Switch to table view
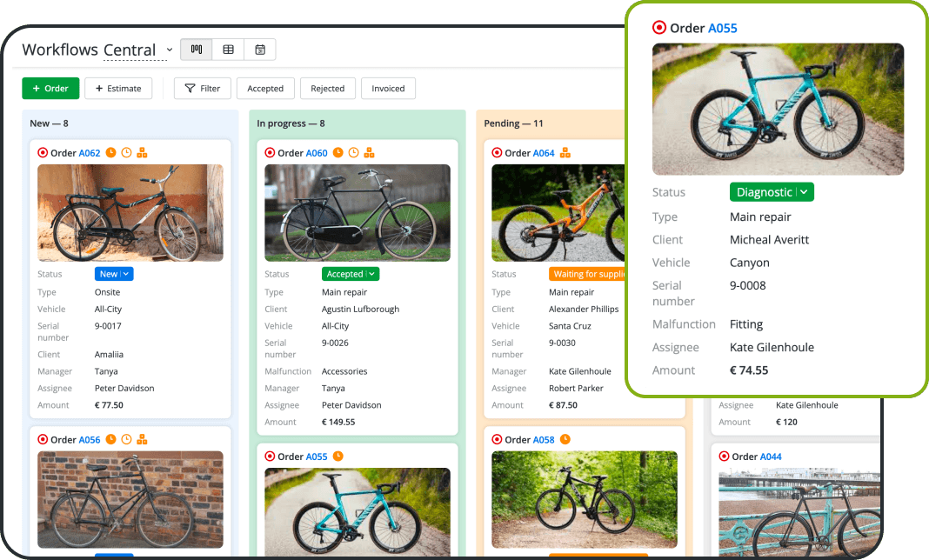 (x=228, y=50)
